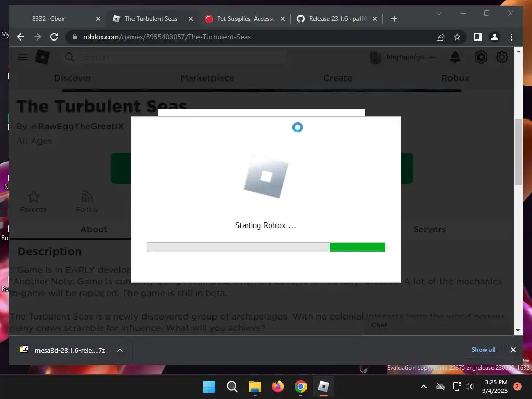Click the volume icon in system tray
This screenshot has width=532, height=399.
click(469, 387)
